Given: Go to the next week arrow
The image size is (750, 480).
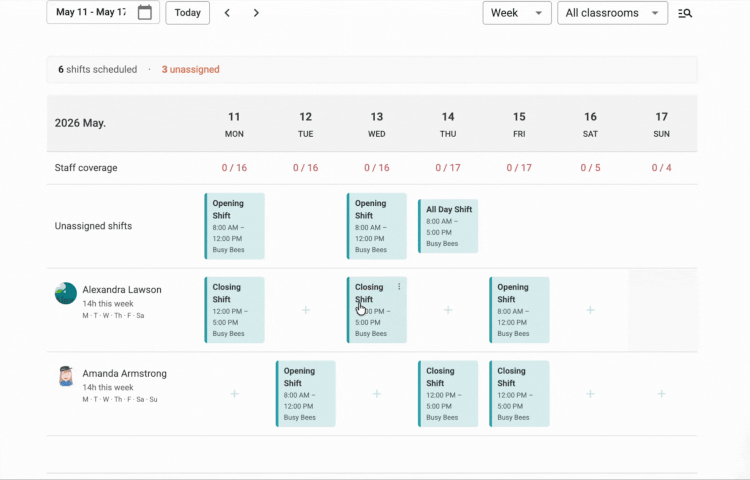Looking at the screenshot, I should (256, 13).
